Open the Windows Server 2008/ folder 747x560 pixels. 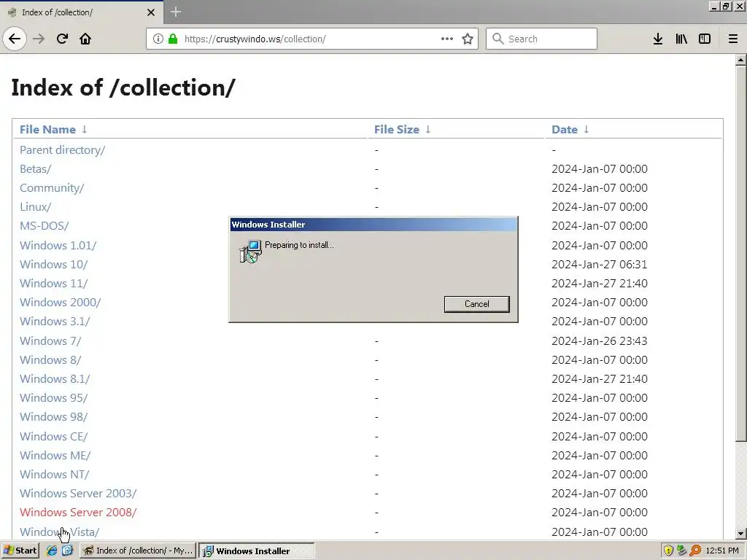[78, 513]
